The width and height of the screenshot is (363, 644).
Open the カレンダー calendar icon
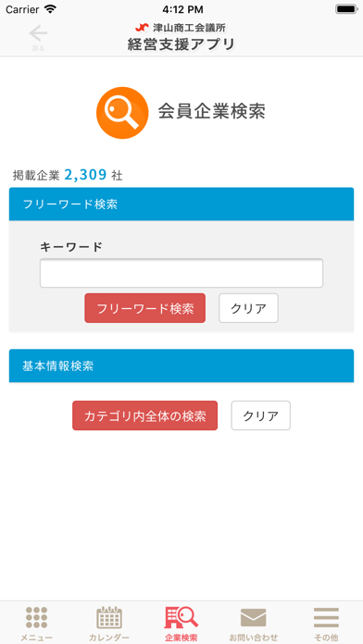click(x=109, y=617)
